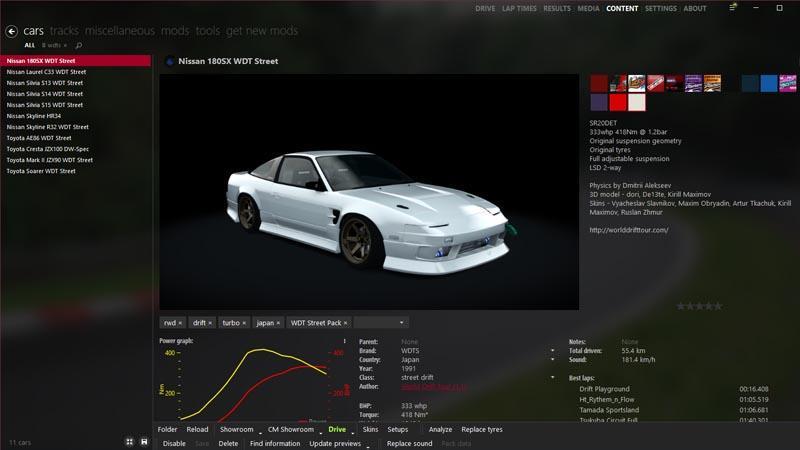Open the Skins manager
The image size is (800, 450).
click(370, 430)
